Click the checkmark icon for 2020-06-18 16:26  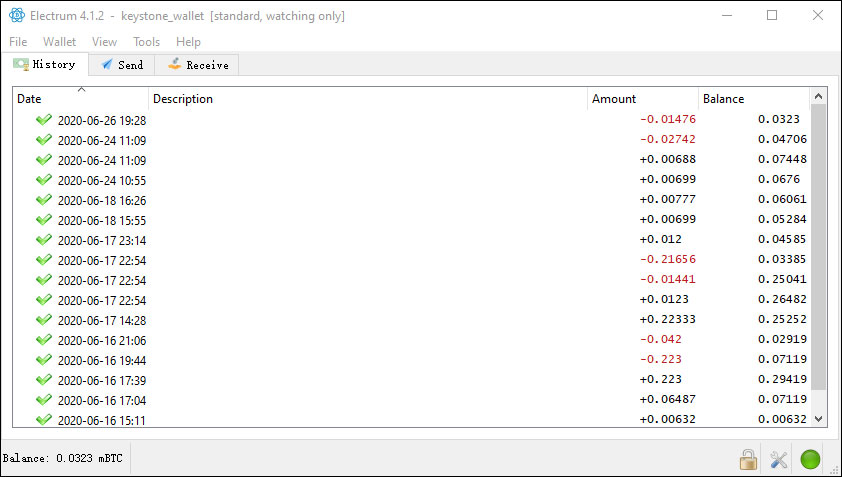tap(43, 200)
